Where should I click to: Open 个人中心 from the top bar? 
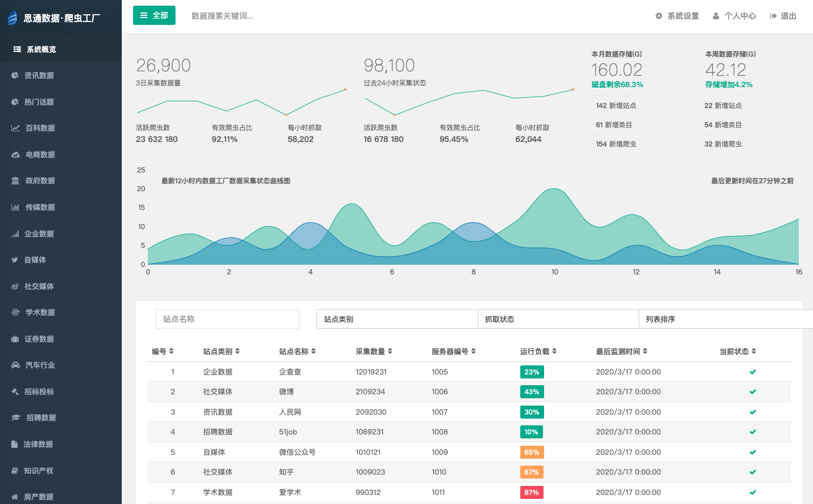click(x=735, y=16)
